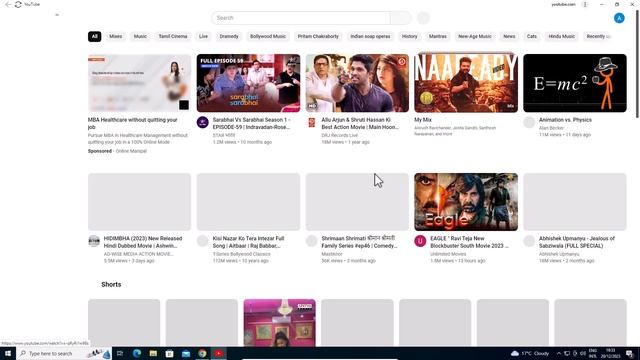640x360 pixels.
Task: Show hidden system tray icons
Action: 559,353
